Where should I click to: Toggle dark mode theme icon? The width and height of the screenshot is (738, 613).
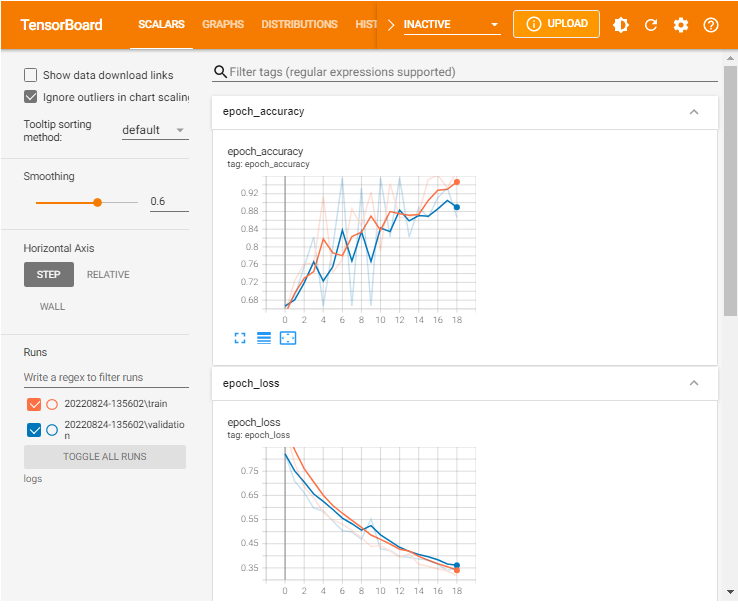621,24
